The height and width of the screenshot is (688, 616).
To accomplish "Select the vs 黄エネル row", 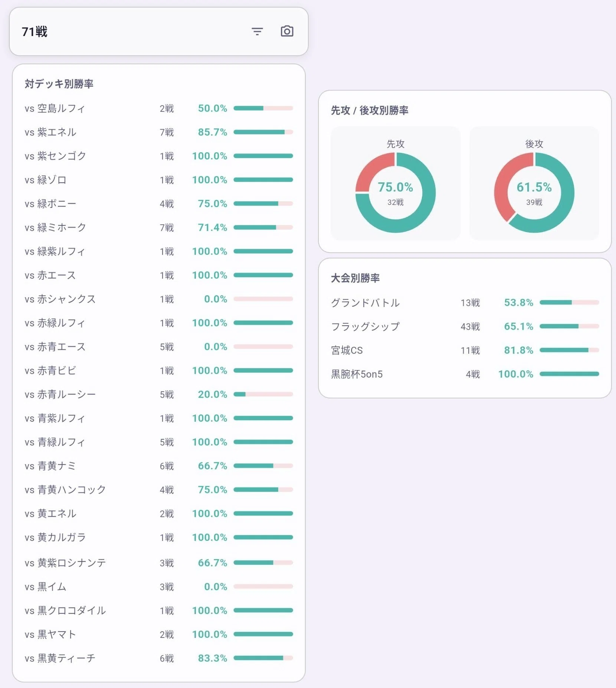I will point(159,513).
